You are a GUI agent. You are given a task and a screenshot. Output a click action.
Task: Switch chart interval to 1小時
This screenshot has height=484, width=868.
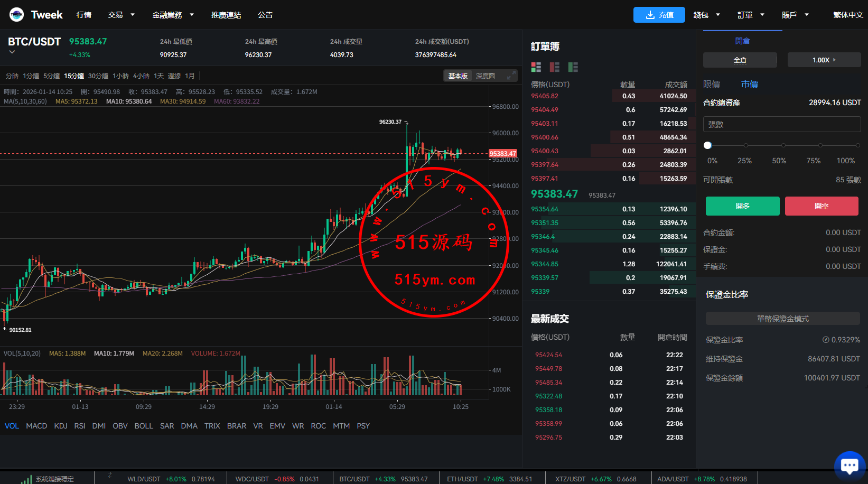coord(120,76)
